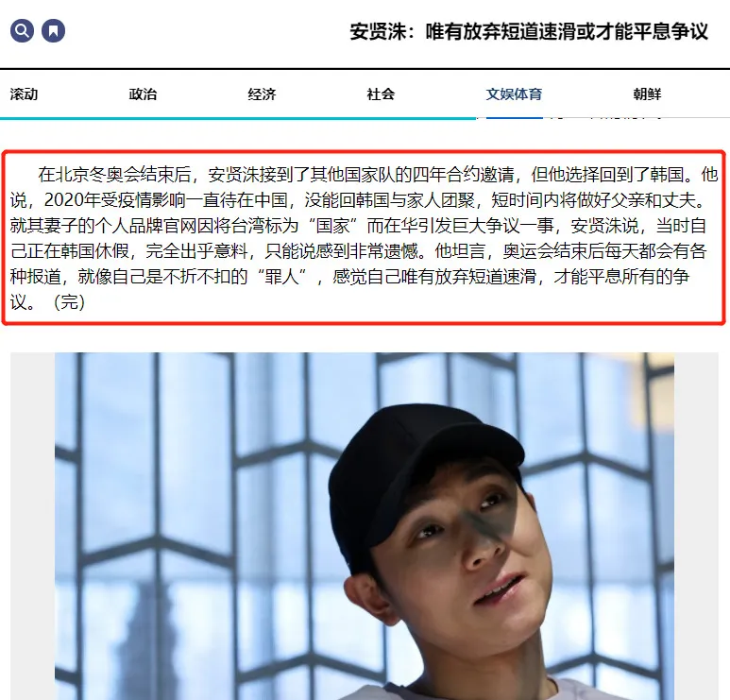Open the highlighted 文娱体育 tab
Screen dimensions: 730x700
pyautogui.click(x=514, y=94)
